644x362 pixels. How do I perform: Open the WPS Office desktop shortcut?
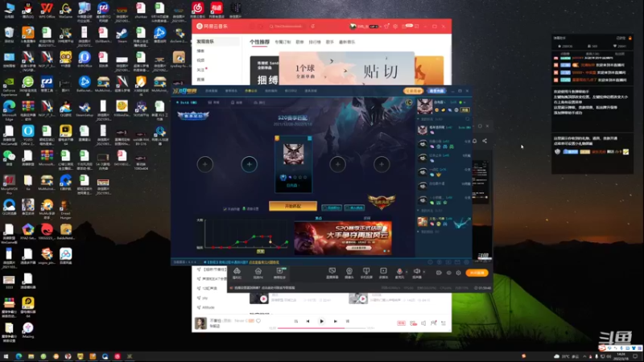pyautogui.click(x=47, y=11)
